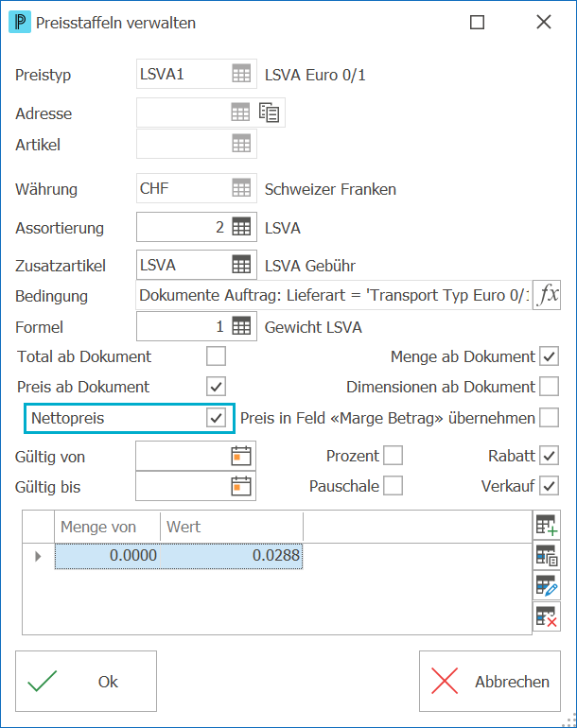Open the Gültig bis calendar picker
The image size is (577, 728).
click(241, 486)
